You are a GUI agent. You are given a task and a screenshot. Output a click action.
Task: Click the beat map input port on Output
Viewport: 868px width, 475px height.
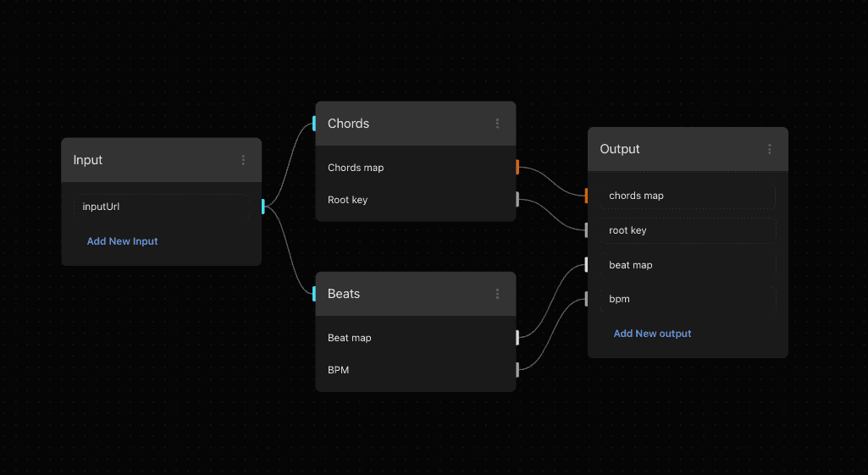pos(586,265)
